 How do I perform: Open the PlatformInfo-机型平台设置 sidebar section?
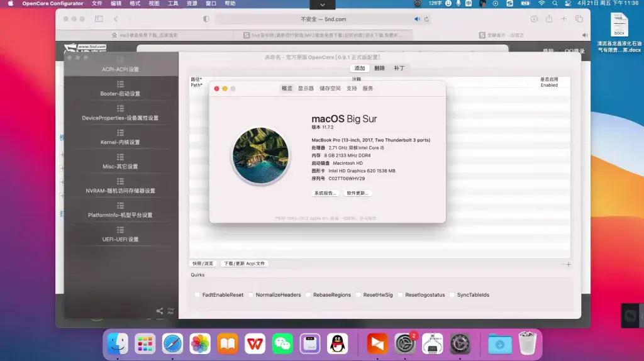tap(120, 210)
